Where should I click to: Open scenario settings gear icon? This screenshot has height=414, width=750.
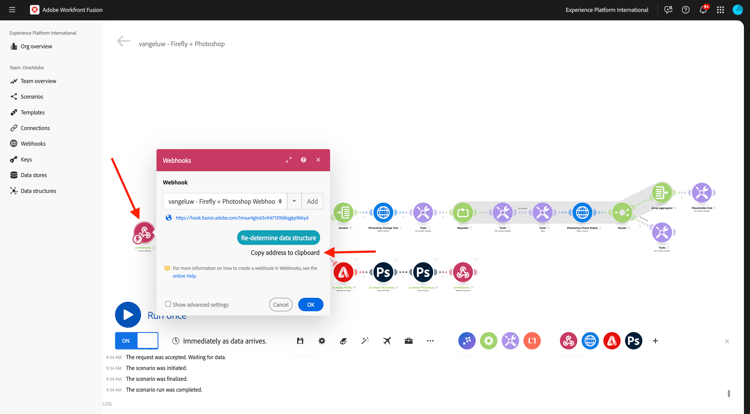pos(322,341)
